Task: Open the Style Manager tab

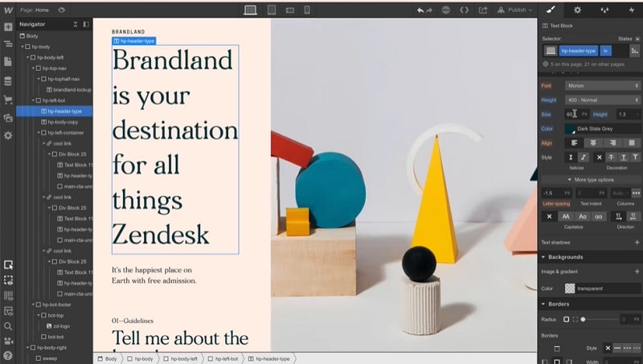Action: (604, 10)
